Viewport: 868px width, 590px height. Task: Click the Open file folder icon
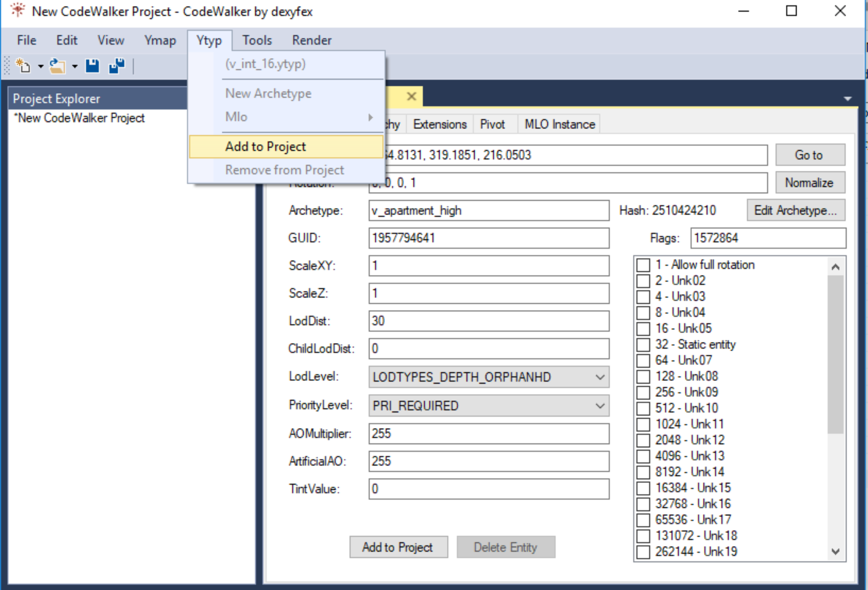click(57, 66)
